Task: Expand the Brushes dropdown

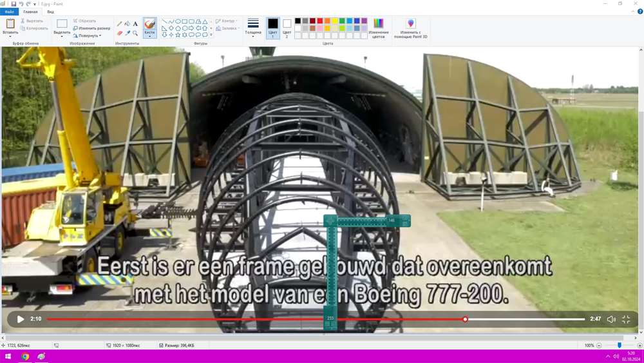Action: pyautogui.click(x=149, y=35)
